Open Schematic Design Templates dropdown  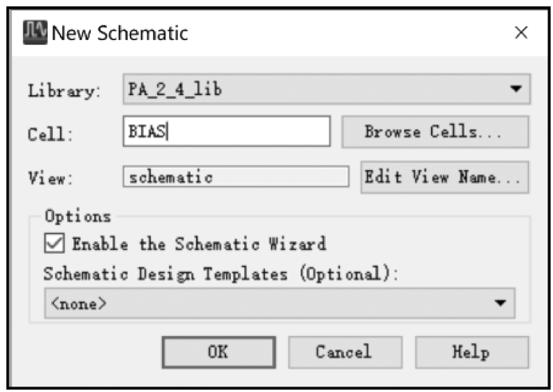(x=279, y=303)
